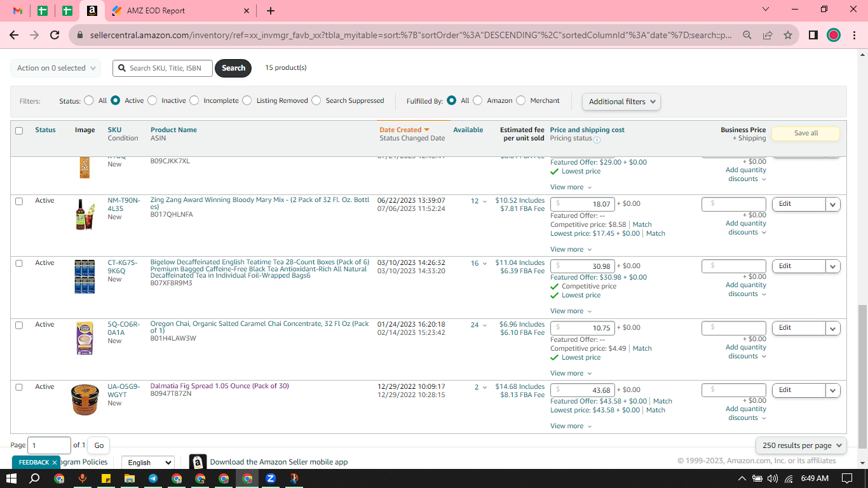Open a new browser tab

(x=271, y=11)
